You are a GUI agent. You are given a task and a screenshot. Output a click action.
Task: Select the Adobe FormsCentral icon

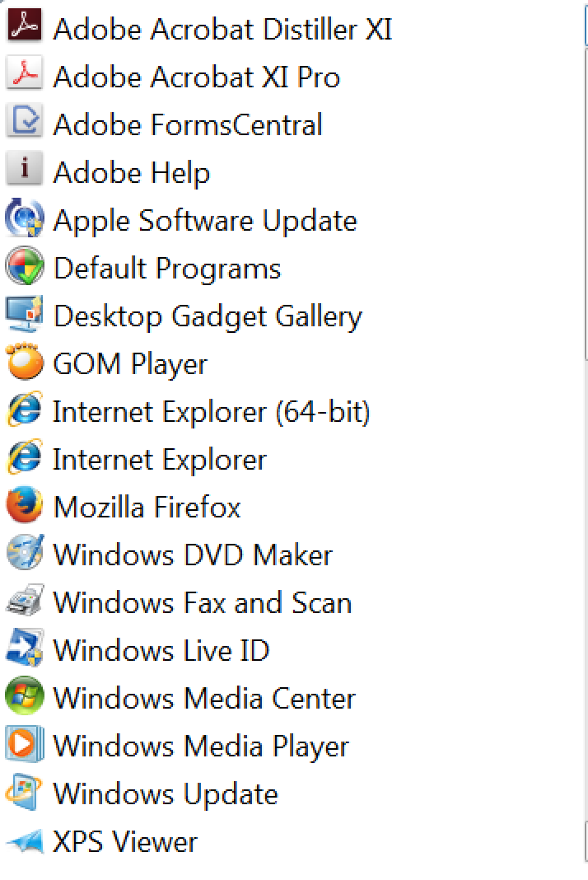tap(25, 124)
